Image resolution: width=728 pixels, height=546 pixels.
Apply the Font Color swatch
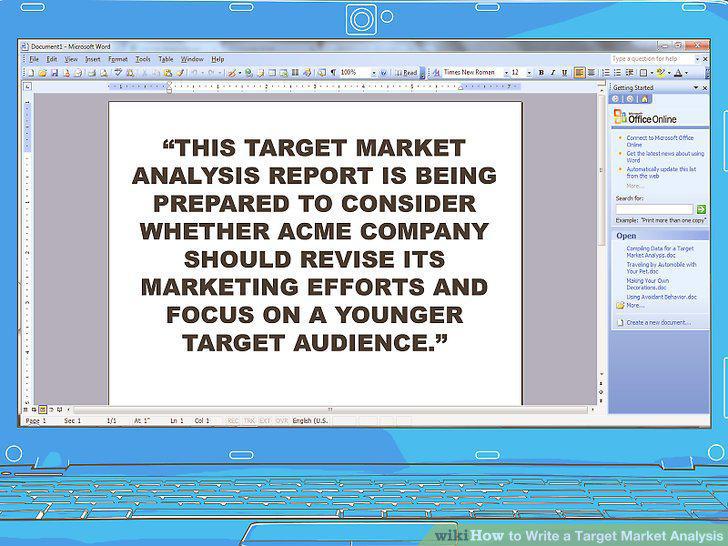678,72
